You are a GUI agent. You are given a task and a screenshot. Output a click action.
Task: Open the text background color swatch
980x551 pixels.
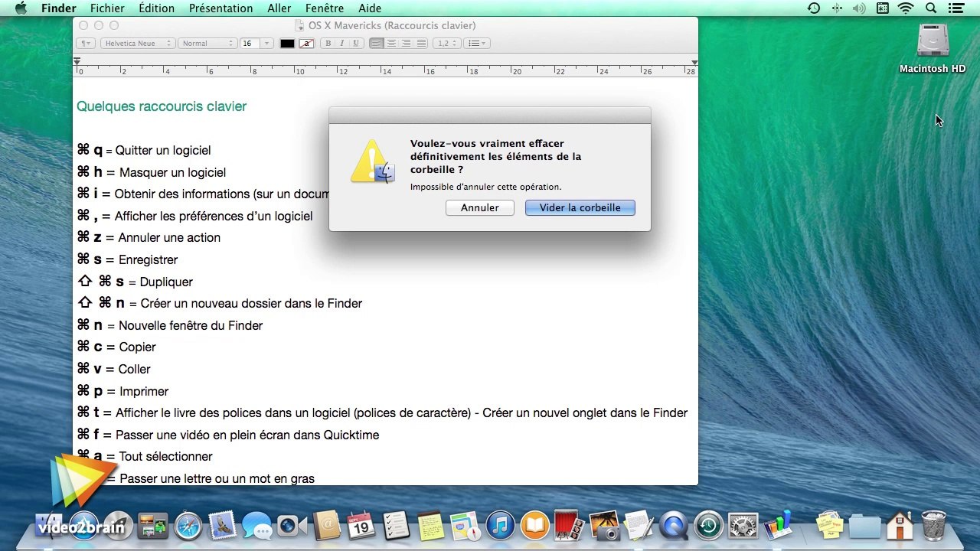(306, 44)
